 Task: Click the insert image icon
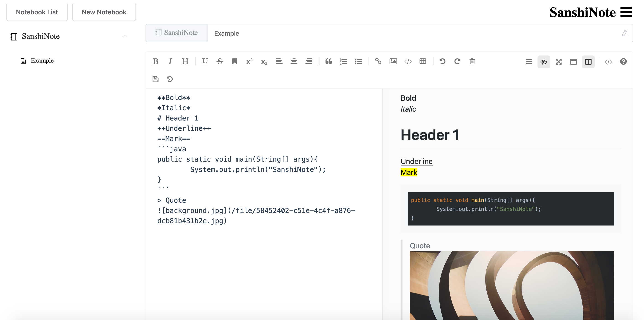pos(393,61)
